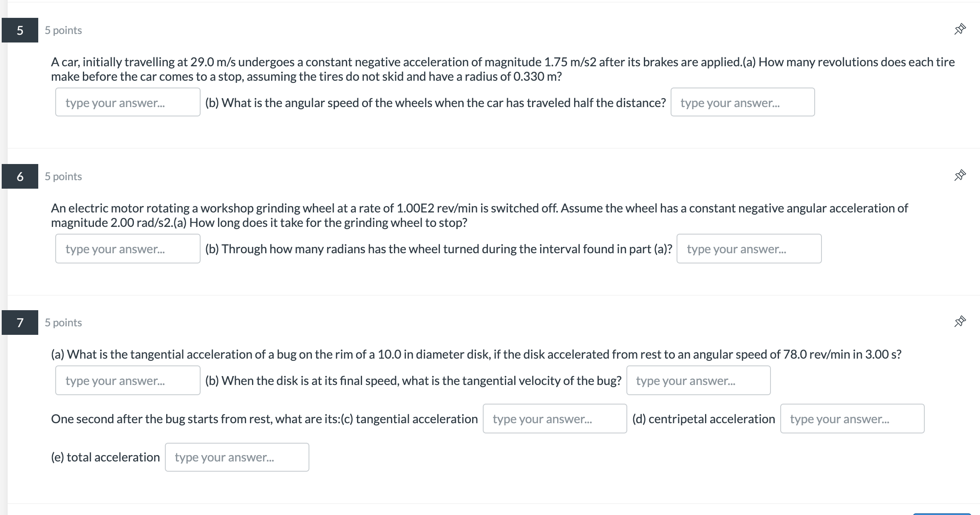
Task: Click the question 5 number badge
Action: coord(20,30)
